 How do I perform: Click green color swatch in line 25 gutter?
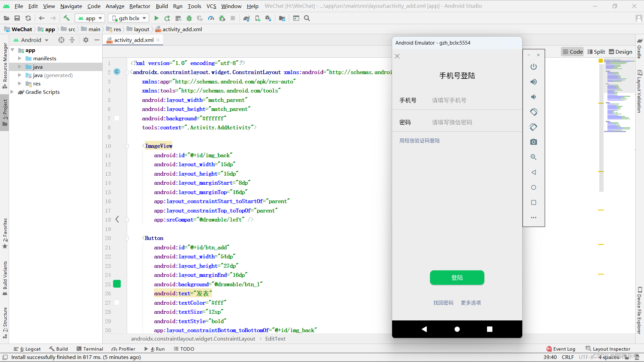(117, 284)
